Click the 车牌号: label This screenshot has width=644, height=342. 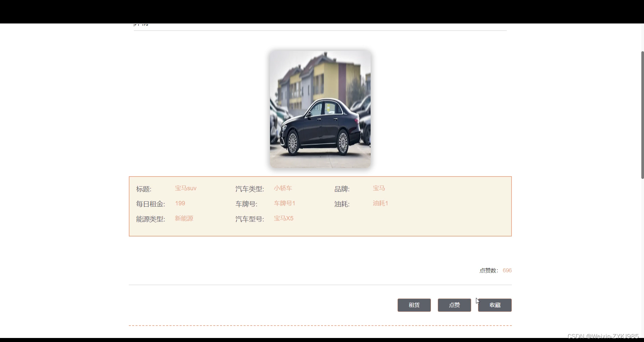[x=246, y=204]
